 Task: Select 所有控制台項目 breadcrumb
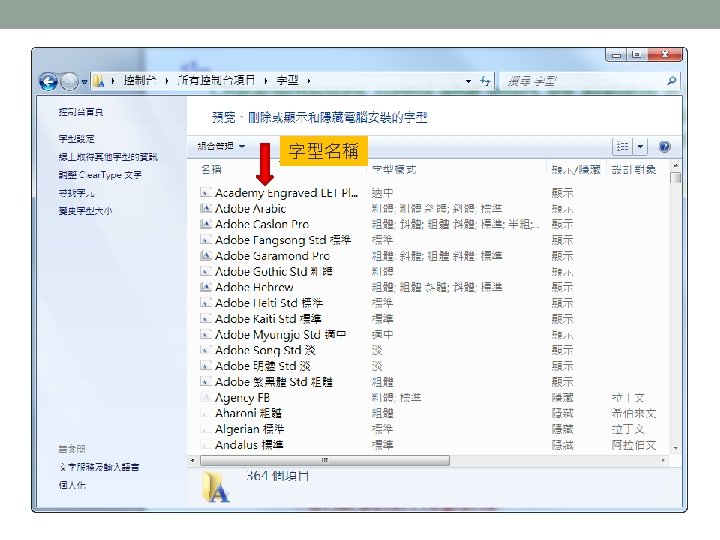(x=216, y=81)
